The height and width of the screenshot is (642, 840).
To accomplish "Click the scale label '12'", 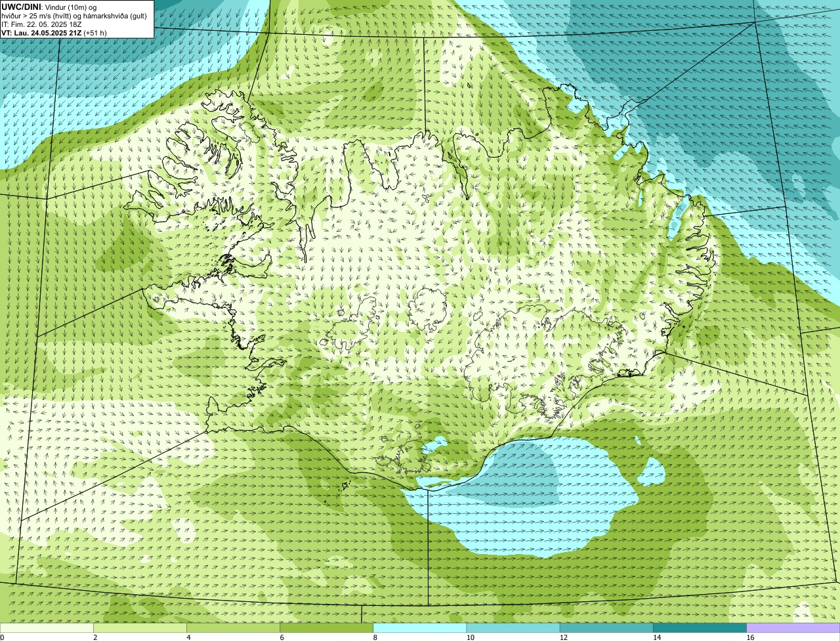I will coord(564,637).
